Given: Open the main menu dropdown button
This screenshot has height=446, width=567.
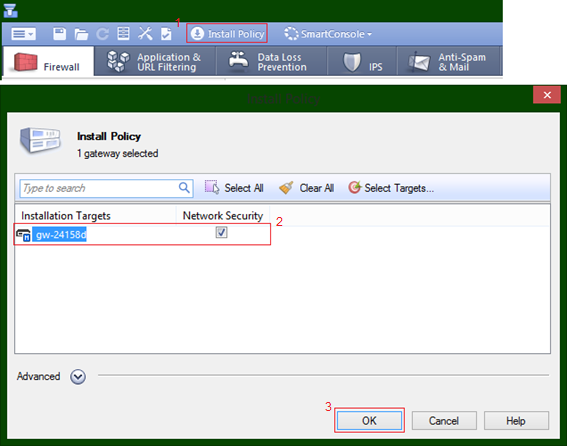Looking at the screenshot, I should (23, 34).
